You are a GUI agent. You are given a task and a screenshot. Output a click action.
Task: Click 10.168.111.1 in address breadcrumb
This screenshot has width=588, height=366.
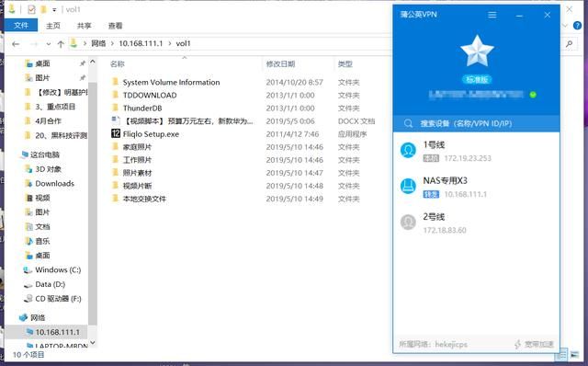141,43
